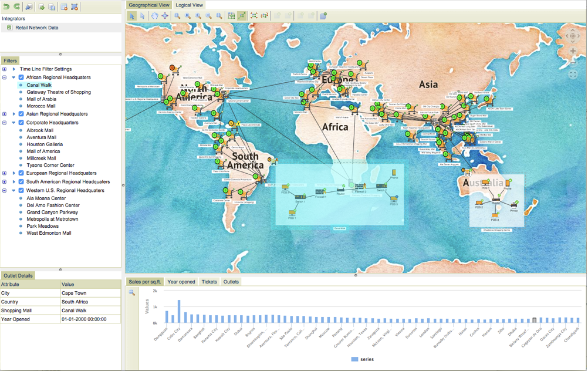This screenshot has width=588, height=371.
Task: Click the four-way move navigation tool
Action: tap(165, 16)
